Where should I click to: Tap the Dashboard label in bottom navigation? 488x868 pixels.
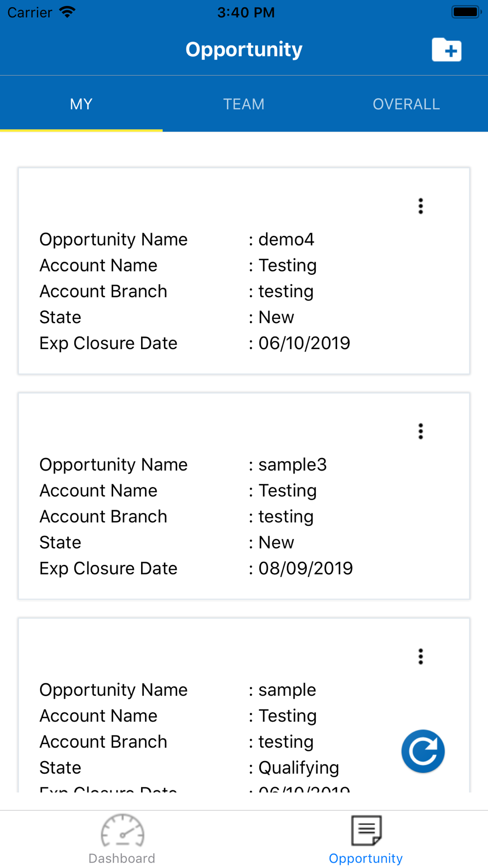coord(122,858)
